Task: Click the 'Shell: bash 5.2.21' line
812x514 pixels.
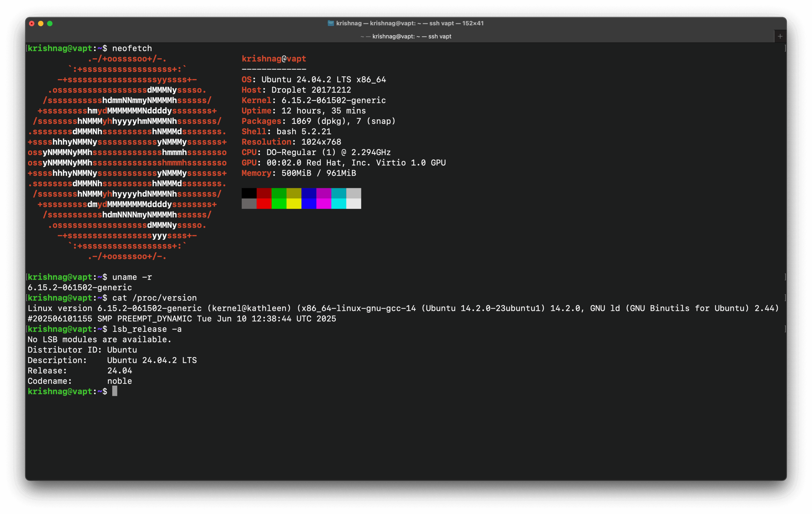Action: (286, 132)
